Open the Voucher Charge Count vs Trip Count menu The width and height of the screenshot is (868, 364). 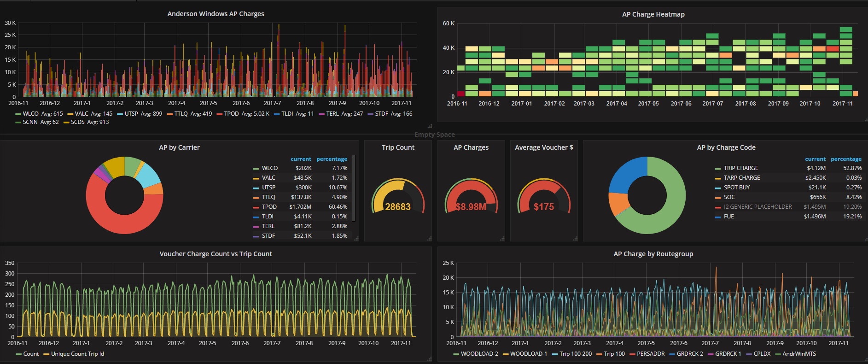[216, 254]
